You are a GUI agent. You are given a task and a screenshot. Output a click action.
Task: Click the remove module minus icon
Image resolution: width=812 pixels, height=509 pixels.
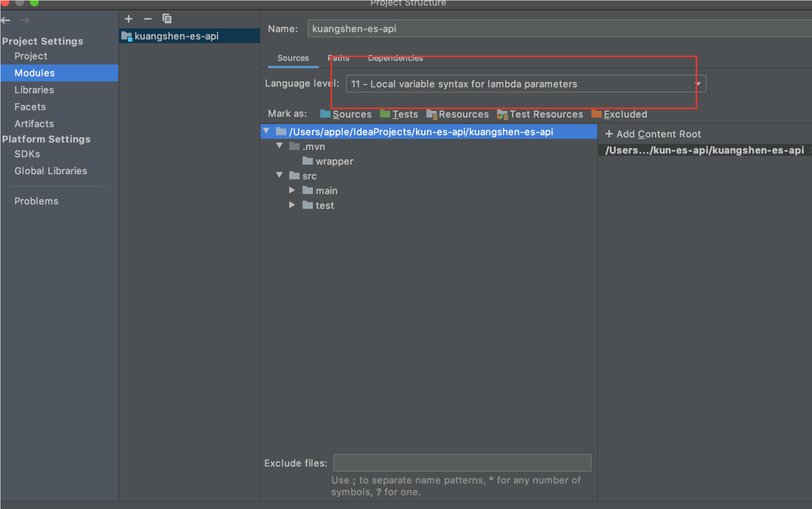point(148,19)
